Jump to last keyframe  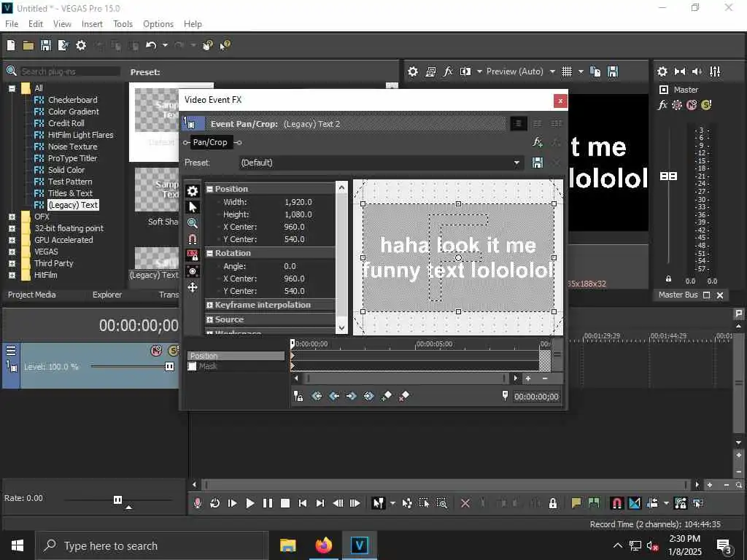(x=368, y=396)
